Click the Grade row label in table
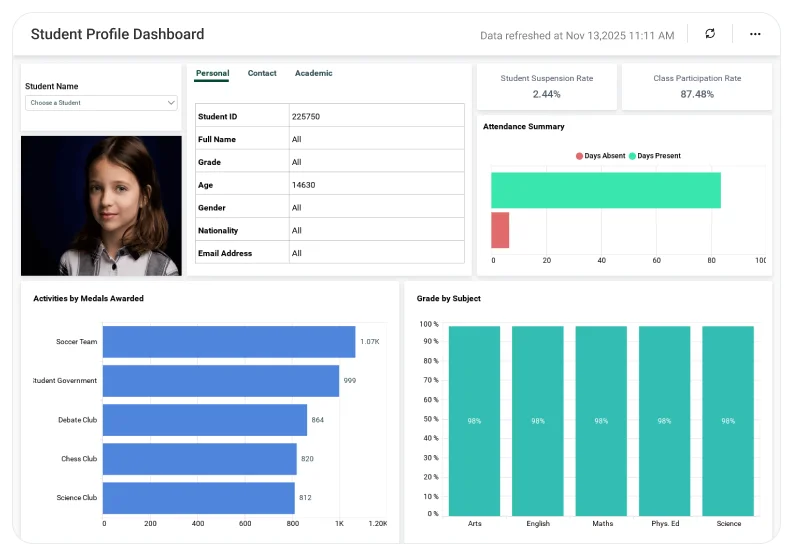The height and width of the screenshot is (556, 793). [x=209, y=162]
